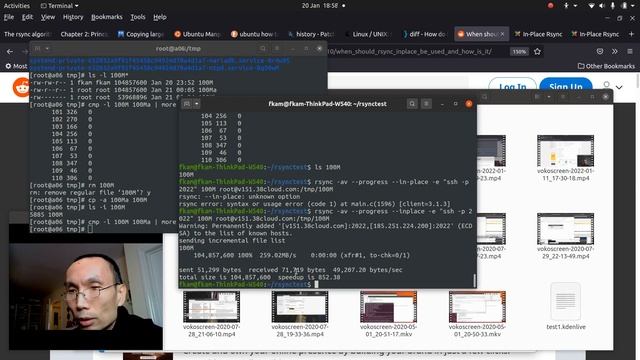Bookmark this page with the star icon
Viewport: 640px width, 360px height.
(x=538, y=51)
